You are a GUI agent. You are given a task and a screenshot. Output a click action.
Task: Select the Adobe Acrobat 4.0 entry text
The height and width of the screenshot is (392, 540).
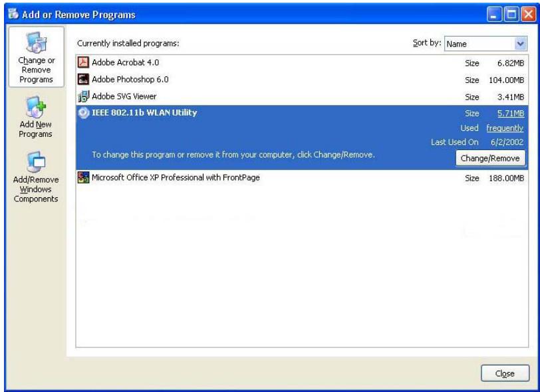click(125, 62)
